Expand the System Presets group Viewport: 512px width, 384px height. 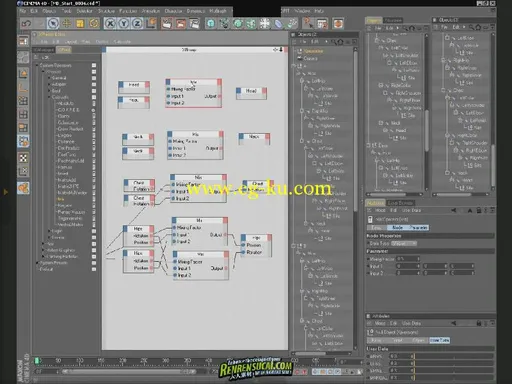tap(37, 263)
